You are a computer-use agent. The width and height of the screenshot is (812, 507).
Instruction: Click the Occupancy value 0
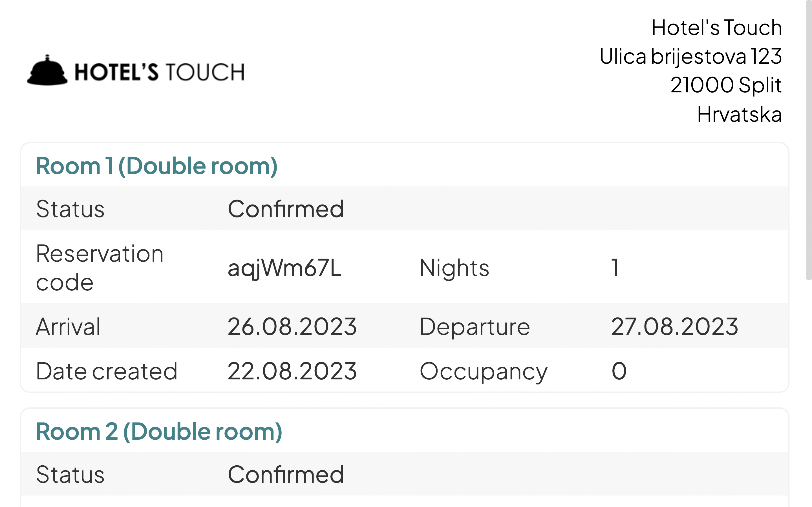619,371
